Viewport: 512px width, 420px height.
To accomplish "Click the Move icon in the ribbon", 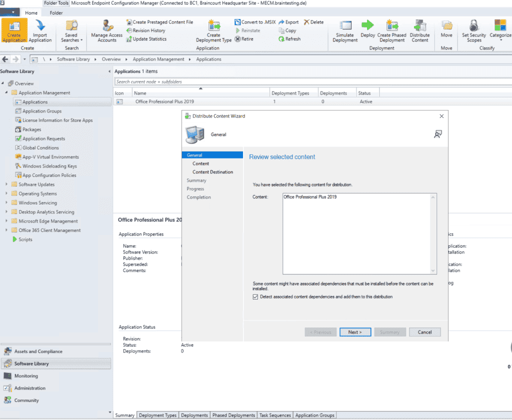I will click(446, 30).
